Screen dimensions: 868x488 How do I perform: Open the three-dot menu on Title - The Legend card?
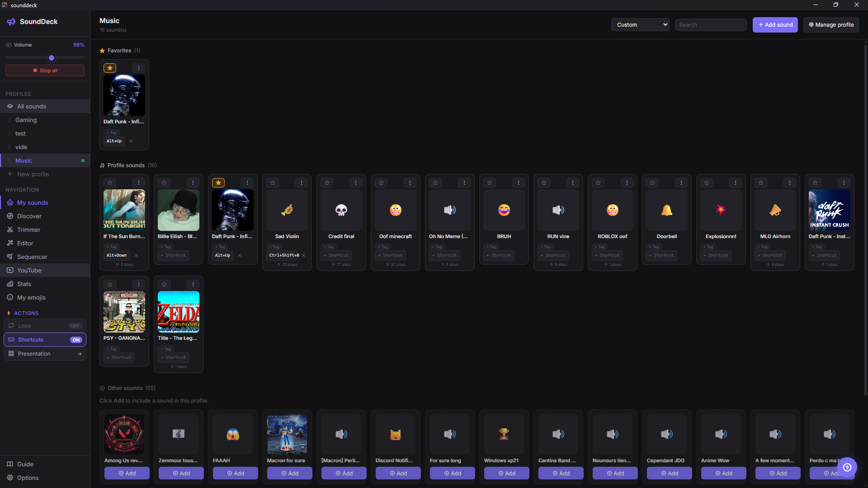tap(193, 284)
